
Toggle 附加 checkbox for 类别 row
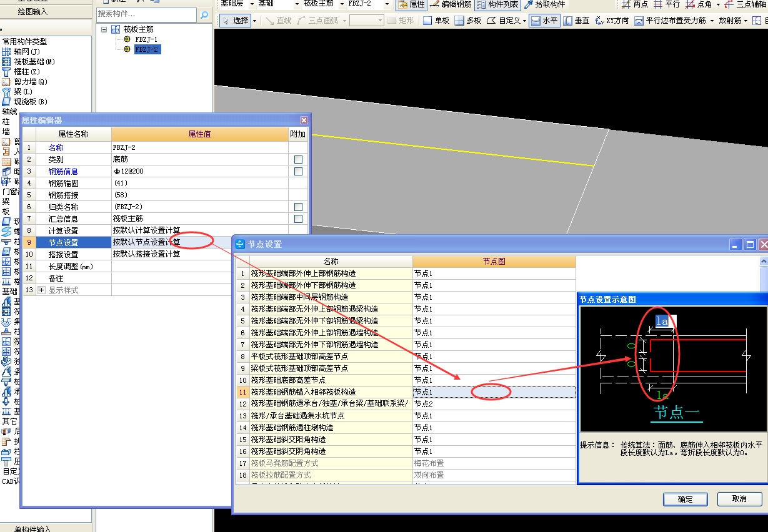(298, 160)
